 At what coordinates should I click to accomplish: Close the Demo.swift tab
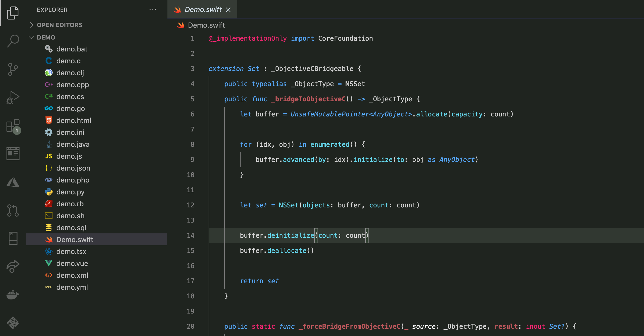point(228,10)
